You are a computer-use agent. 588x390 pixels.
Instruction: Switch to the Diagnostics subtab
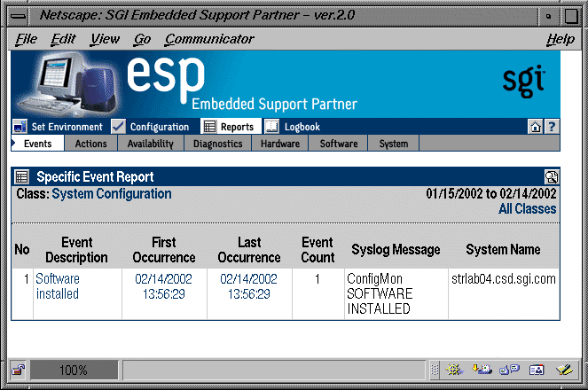click(218, 144)
